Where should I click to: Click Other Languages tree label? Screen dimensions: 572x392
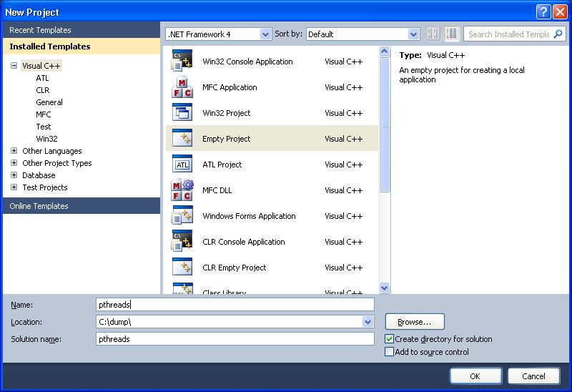(x=51, y=151)
